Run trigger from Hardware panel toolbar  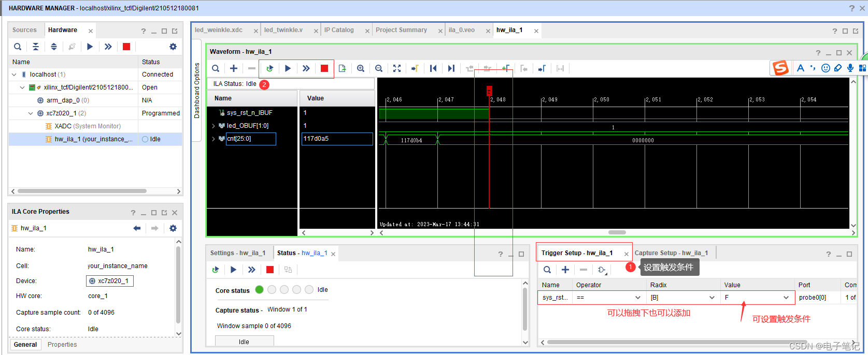(x=90, y=47)
